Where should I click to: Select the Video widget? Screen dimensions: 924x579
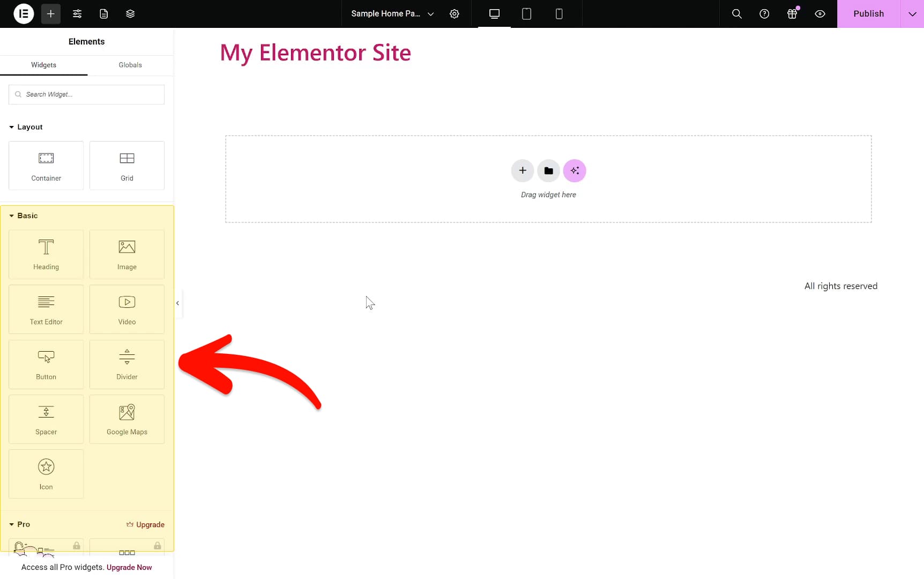click(x=127, y=309)
